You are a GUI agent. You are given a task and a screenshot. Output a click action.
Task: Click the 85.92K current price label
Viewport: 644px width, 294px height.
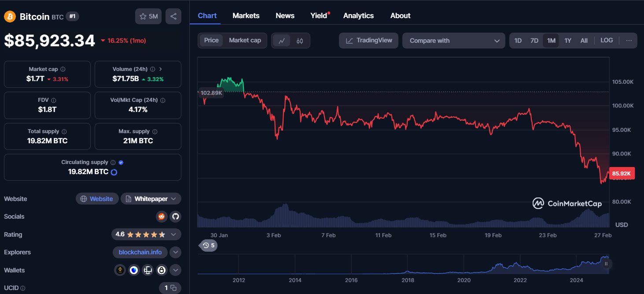[621, 174]
